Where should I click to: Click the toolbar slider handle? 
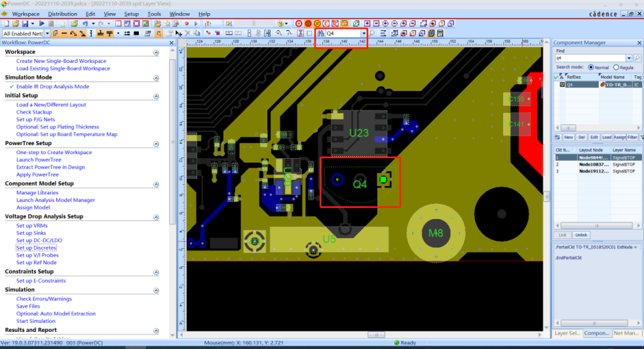254,24
